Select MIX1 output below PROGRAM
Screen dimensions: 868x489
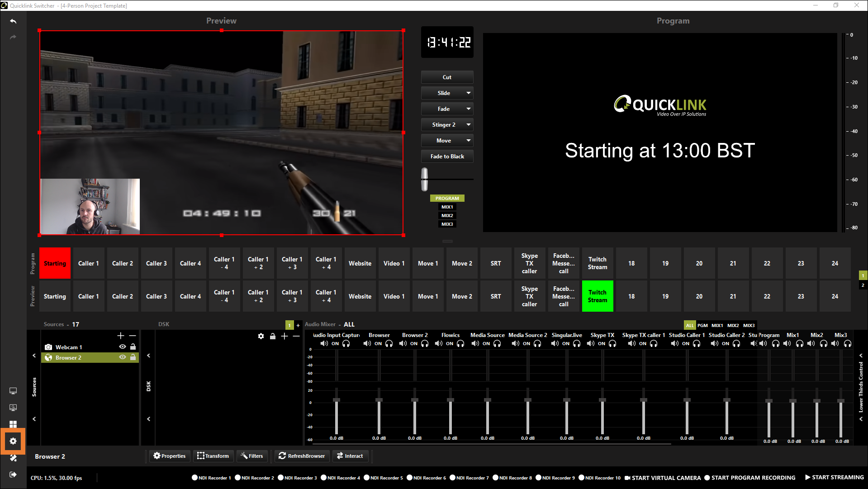[x=447, y=207]
